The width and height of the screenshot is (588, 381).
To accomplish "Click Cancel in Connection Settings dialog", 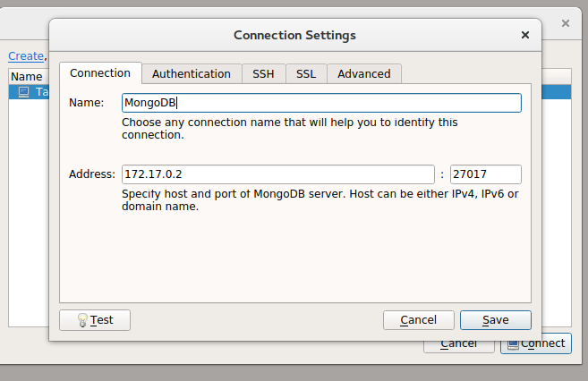I will (419, 320).
